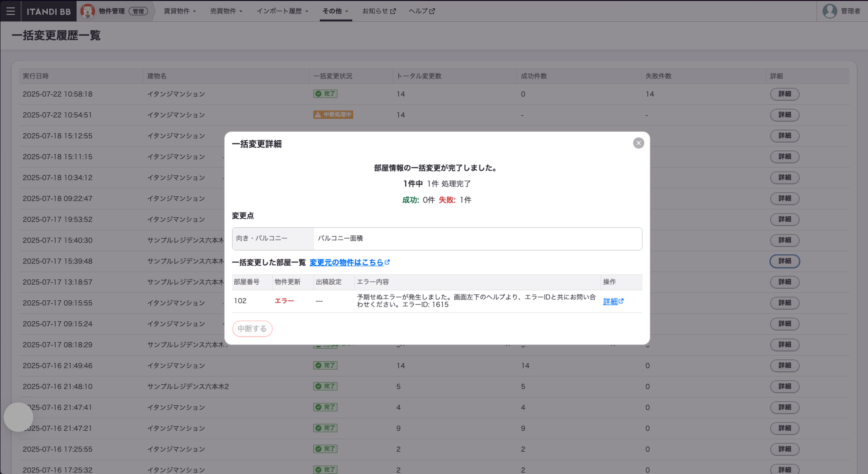The image size is (868, 474).
Task: Open 詳細 for 2025-07-16 21:48:10 row
Action: (784, 387)
